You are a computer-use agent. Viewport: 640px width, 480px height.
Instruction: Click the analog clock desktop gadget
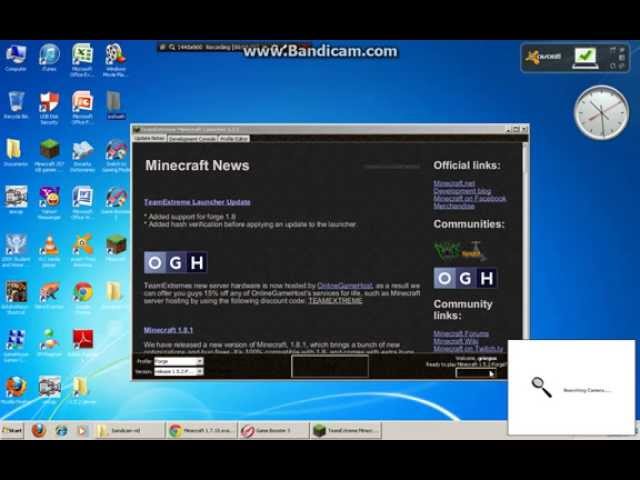coord(601,112)
